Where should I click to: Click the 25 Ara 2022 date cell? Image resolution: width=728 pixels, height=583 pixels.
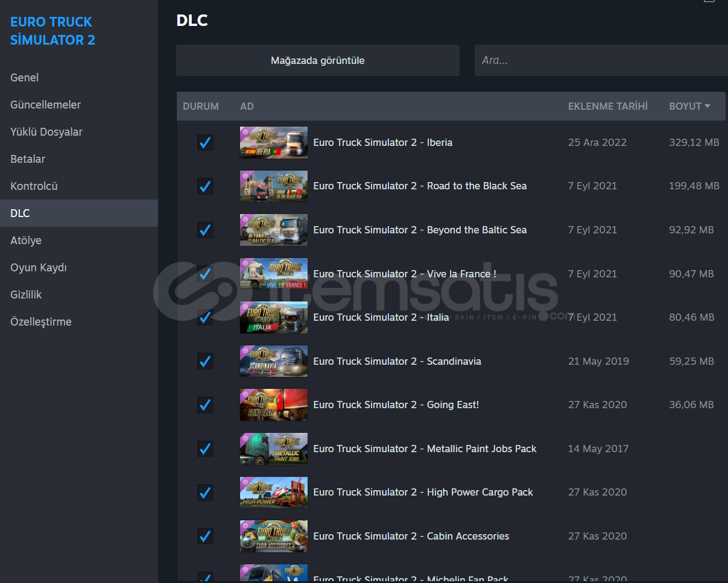pos(597,143)
